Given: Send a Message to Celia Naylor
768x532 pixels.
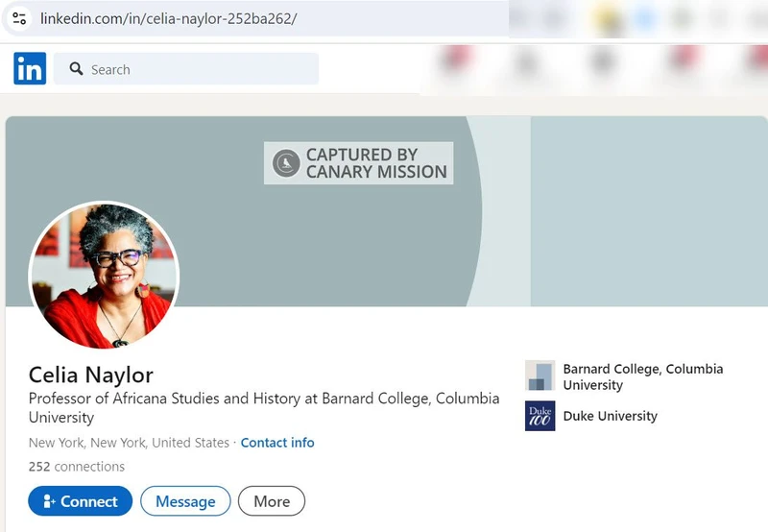Looking at the screenshot, I should (185, 501).
